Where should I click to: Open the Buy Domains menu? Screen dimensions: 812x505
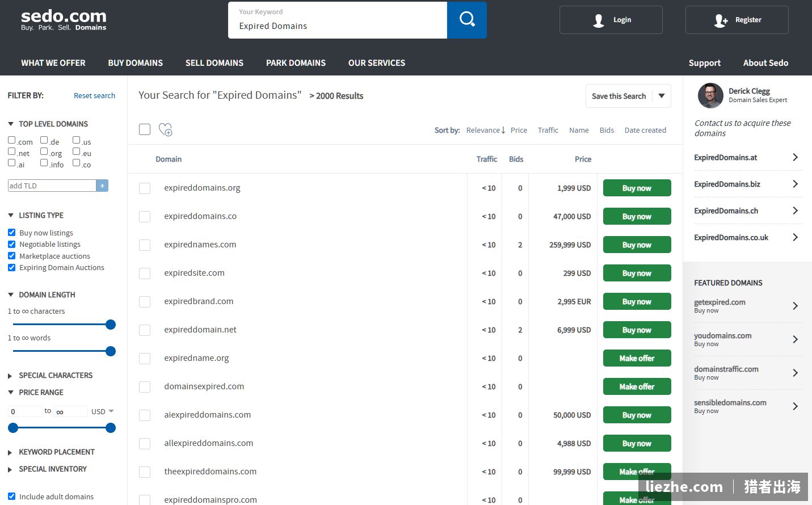pyautogui.click(x=136, y=63)
